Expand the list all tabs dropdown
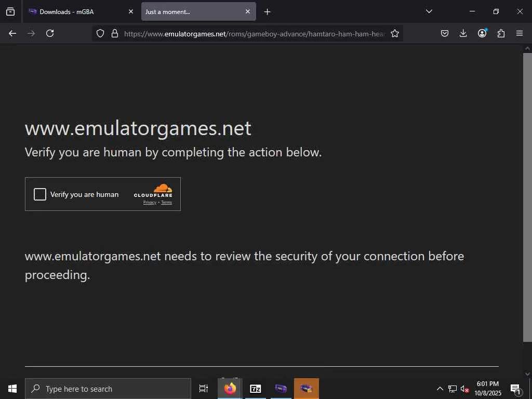Image resolution: width=532 pixels, height=399 pixels. pos(429,11)
